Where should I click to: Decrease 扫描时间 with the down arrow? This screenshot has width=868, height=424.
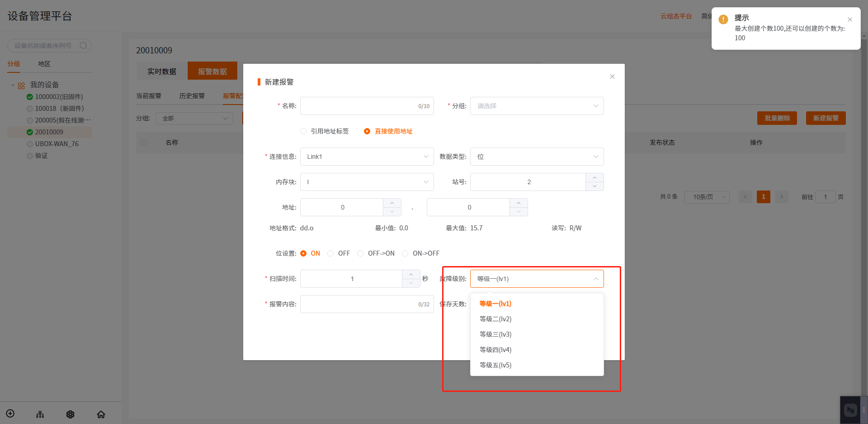point(411,283)
